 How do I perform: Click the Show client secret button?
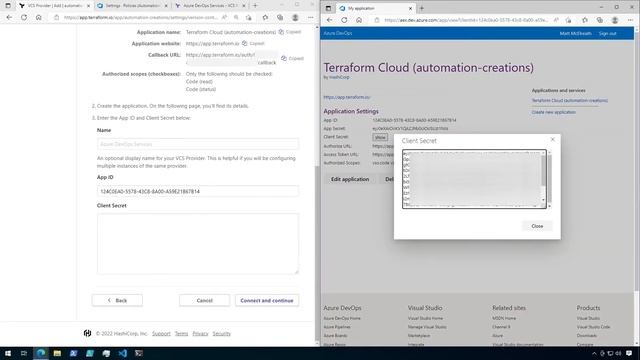click(380, 138)
